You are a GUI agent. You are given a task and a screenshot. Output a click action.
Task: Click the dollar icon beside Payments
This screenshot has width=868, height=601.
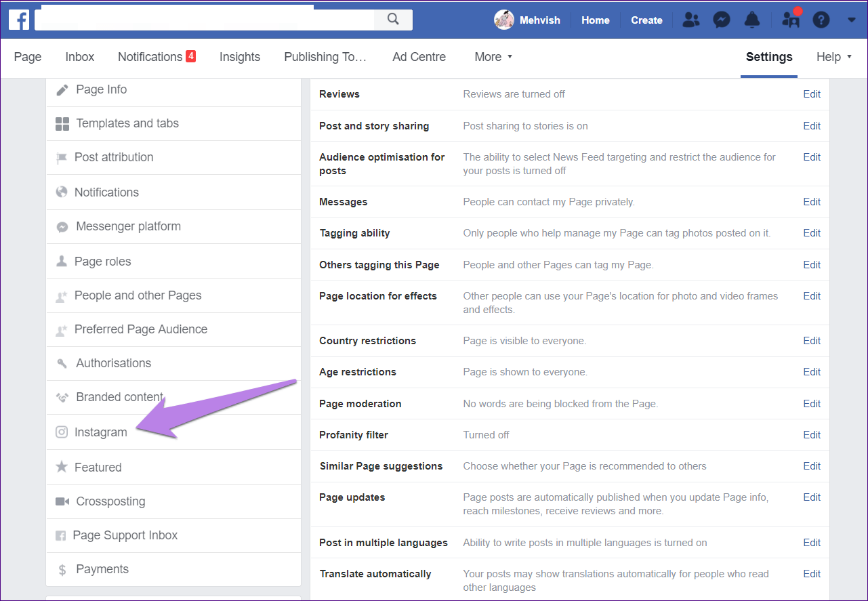pyautogui.click(x=62, y=570)
